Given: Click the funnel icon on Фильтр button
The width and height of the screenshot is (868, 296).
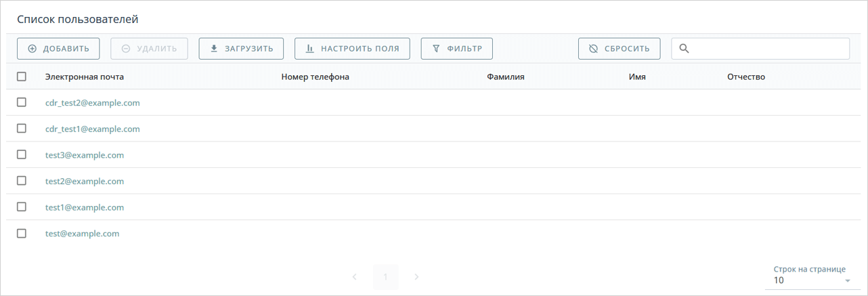Looking at the screenshot, I should point(436,49).
